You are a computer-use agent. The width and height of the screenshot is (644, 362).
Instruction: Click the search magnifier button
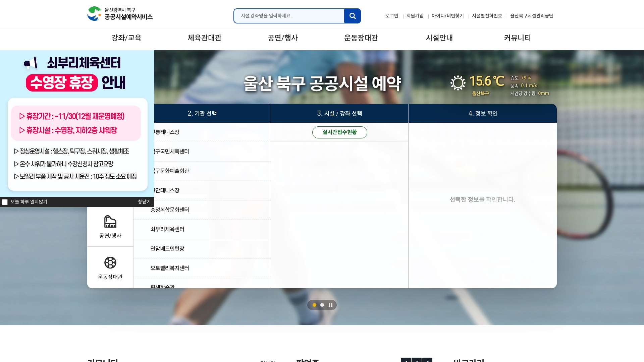tap(352, 16)
